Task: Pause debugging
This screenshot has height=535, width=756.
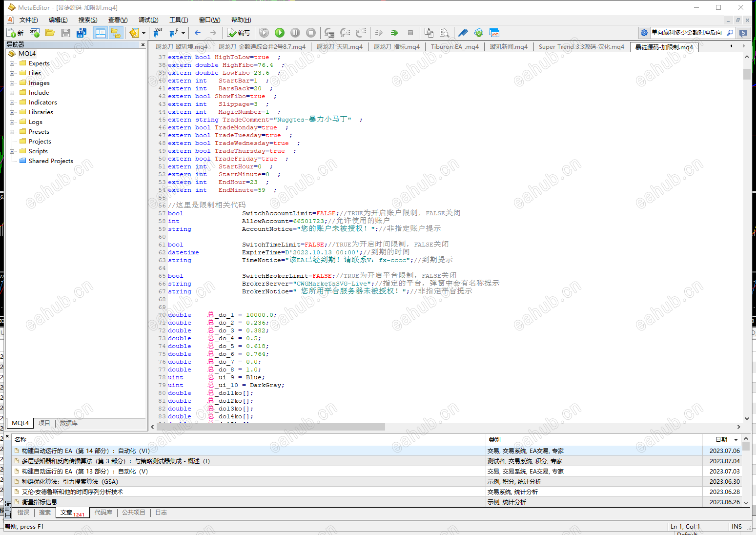Action: point(295,33)
